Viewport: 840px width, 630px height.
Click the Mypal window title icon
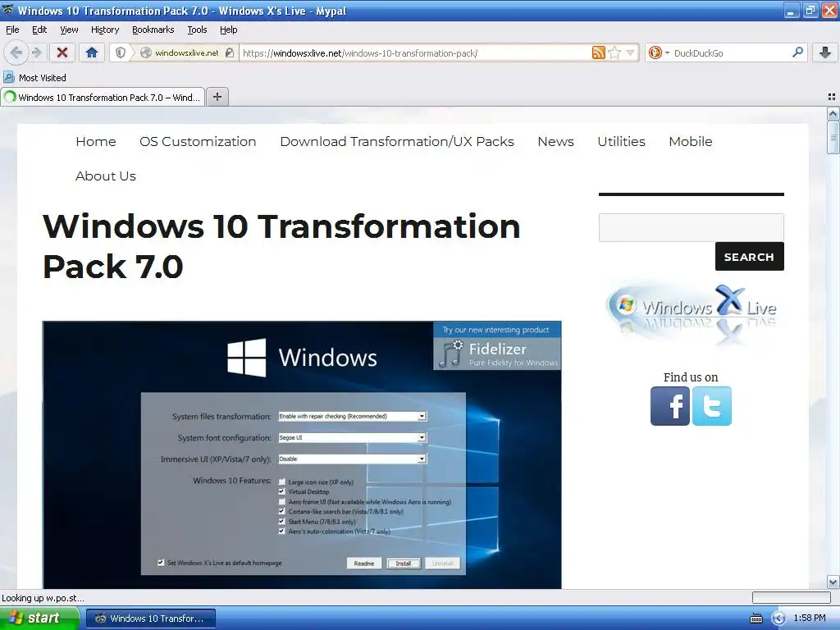(7, 10)
